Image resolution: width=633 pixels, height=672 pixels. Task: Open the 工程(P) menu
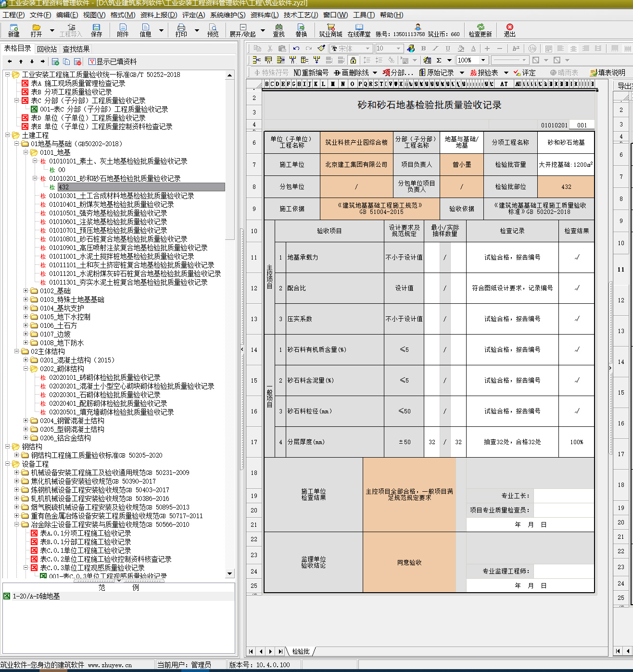click(x=13, y=15)
